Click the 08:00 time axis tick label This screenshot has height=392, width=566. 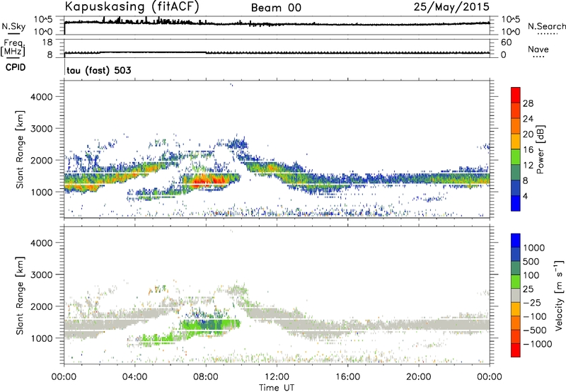pyautogui.click(x=206, y=377)
